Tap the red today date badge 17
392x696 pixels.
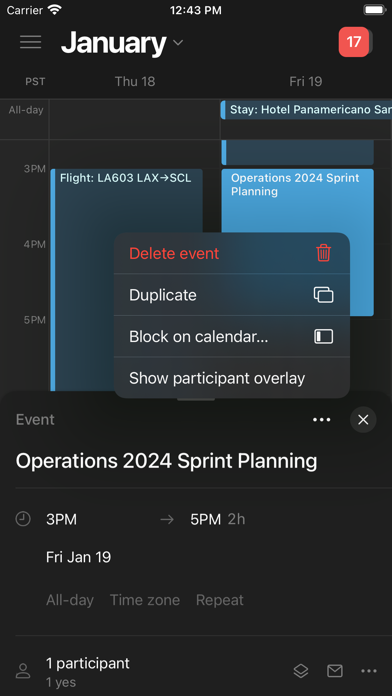tap(354, 42)
